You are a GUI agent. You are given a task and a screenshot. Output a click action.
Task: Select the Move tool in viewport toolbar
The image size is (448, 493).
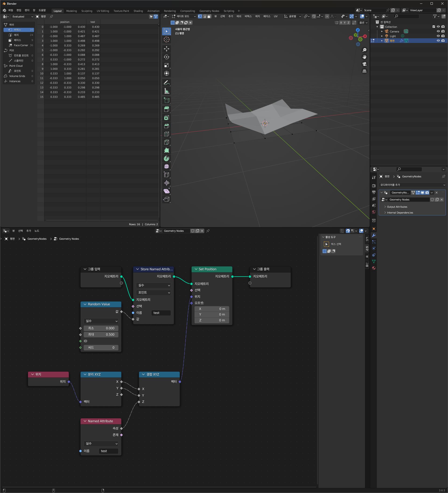coord(166,49)
